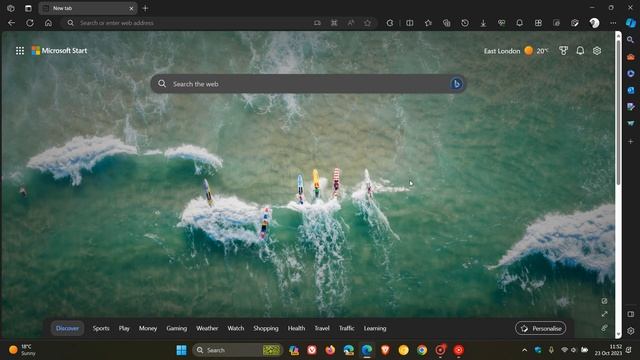Select the New tab browser tab

coord(88,8)
